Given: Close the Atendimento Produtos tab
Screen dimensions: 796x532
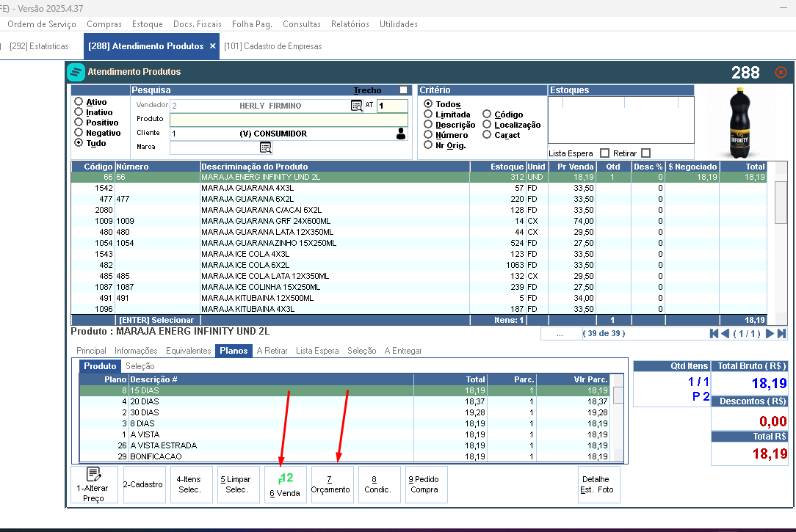Looking at the screenshot, I should (x=213, y=46).
